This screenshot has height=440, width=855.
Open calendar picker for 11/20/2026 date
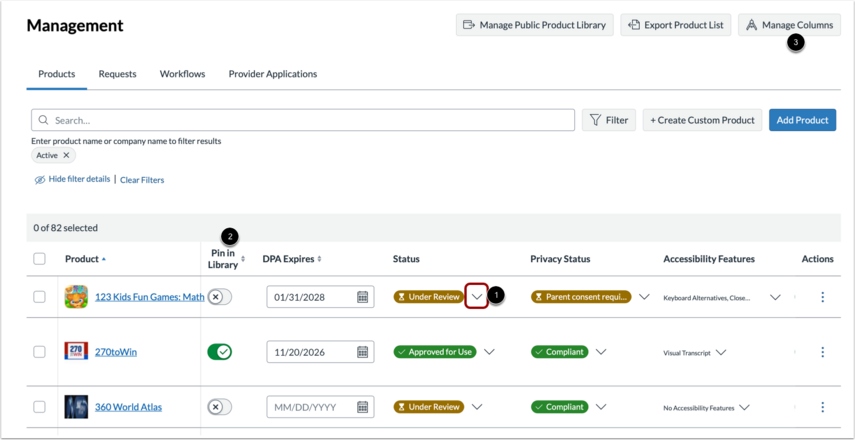click(362, 352)
